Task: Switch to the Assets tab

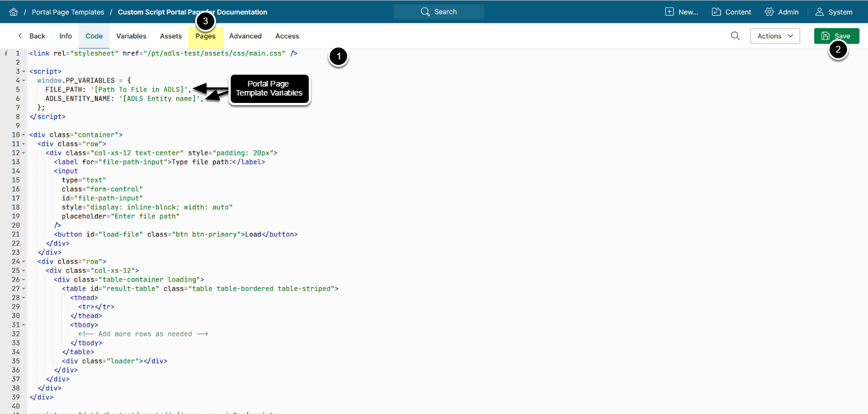Action: pos(171,36)
